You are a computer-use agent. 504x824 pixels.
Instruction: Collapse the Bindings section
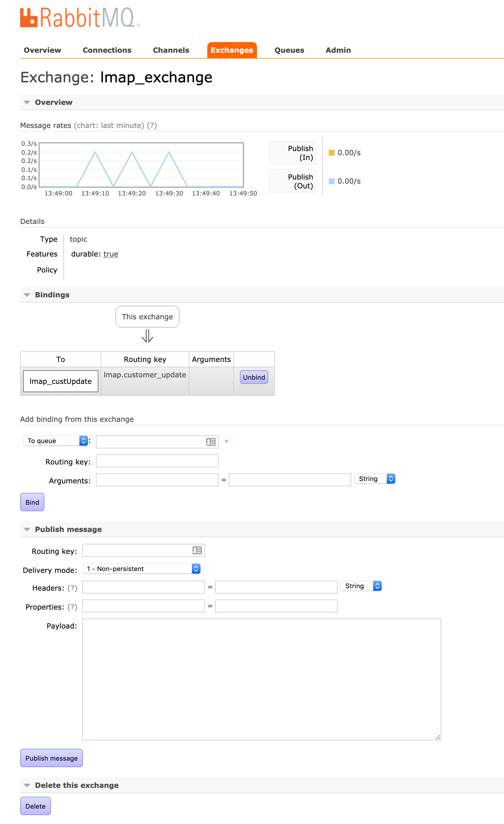(27, 295)
